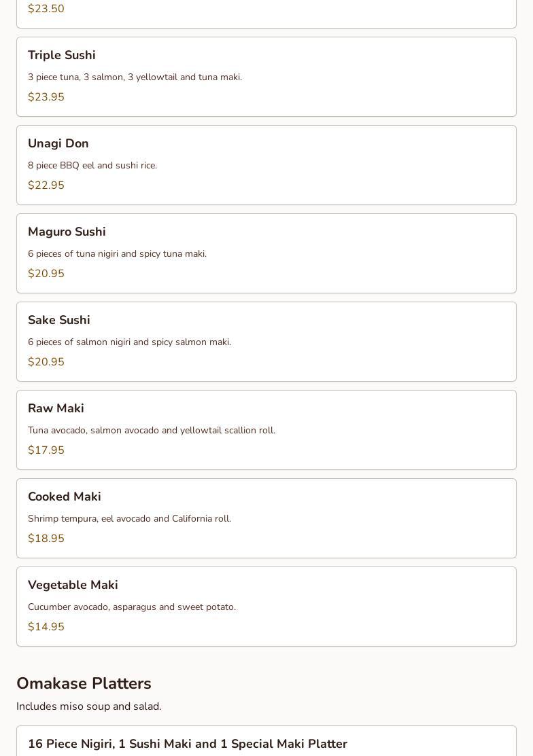Click the $20.95 price under Maguro Sushi
533x756 pixels.
tap(46, 274)
